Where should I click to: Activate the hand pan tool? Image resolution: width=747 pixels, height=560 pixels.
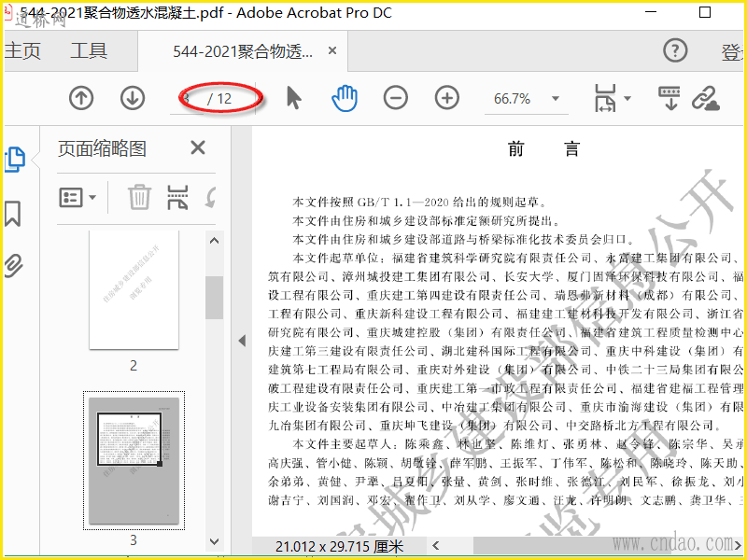345,98
